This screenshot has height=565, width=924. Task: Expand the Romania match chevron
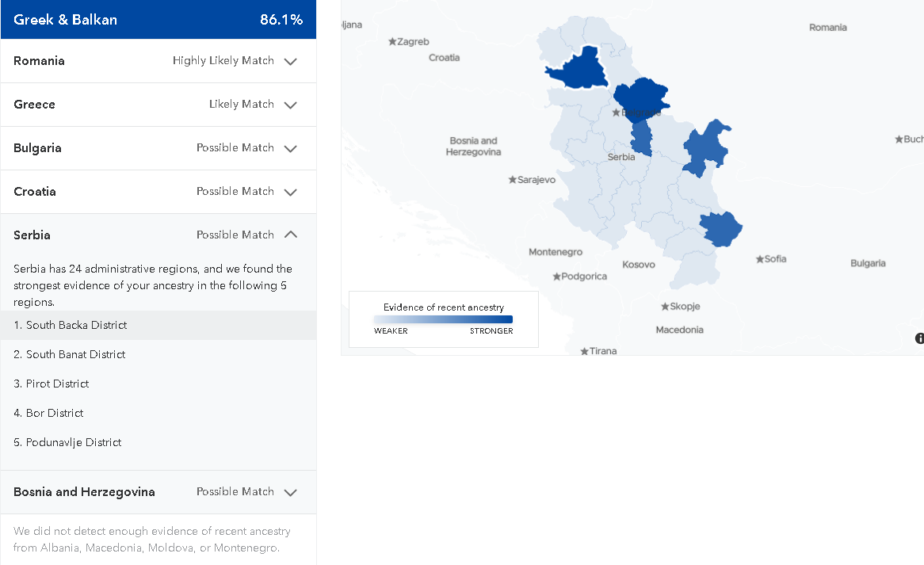pyautogui.click(x=291, y=61)
